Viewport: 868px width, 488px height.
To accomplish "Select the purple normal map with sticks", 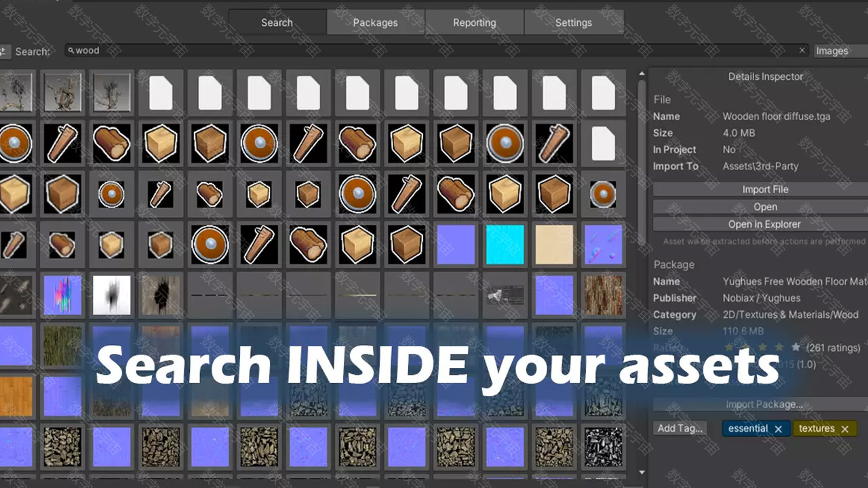I will 604,245.
